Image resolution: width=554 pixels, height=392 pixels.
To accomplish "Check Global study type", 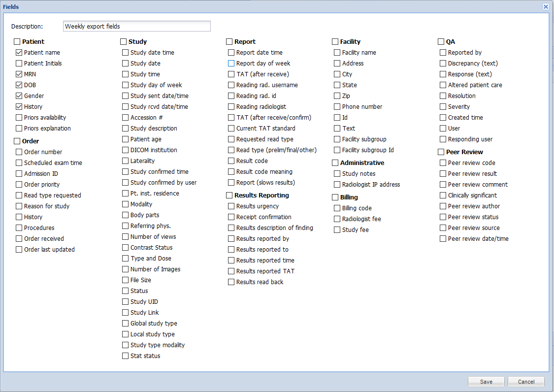I will 126,324.
